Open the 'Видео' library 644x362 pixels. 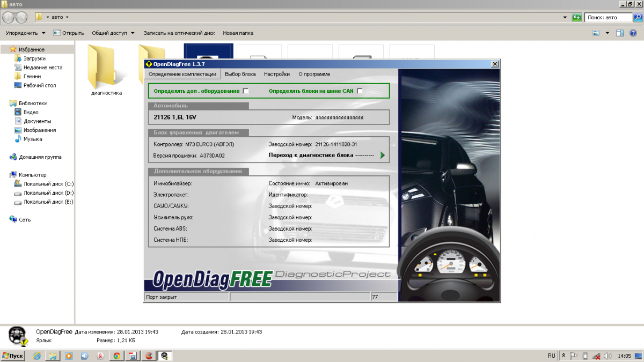click(31, 112)
